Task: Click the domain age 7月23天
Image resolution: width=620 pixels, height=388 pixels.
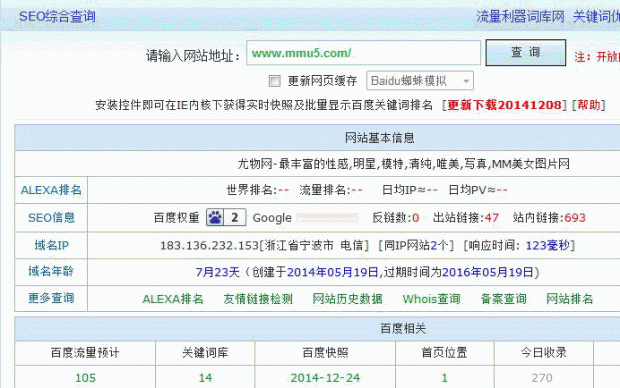Action: (217, 273)
